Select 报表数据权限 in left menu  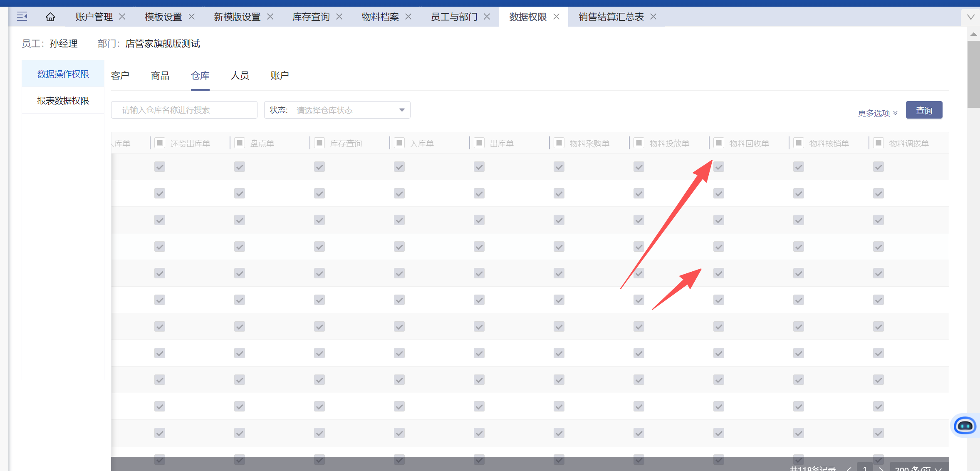[63, 101]
